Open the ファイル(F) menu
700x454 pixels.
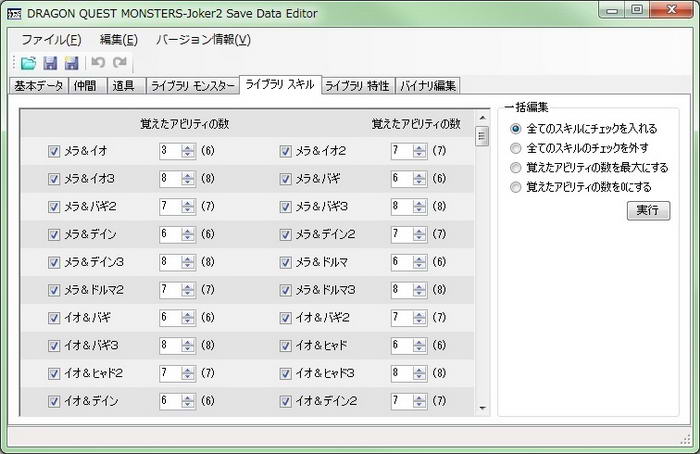pos(51,40)
